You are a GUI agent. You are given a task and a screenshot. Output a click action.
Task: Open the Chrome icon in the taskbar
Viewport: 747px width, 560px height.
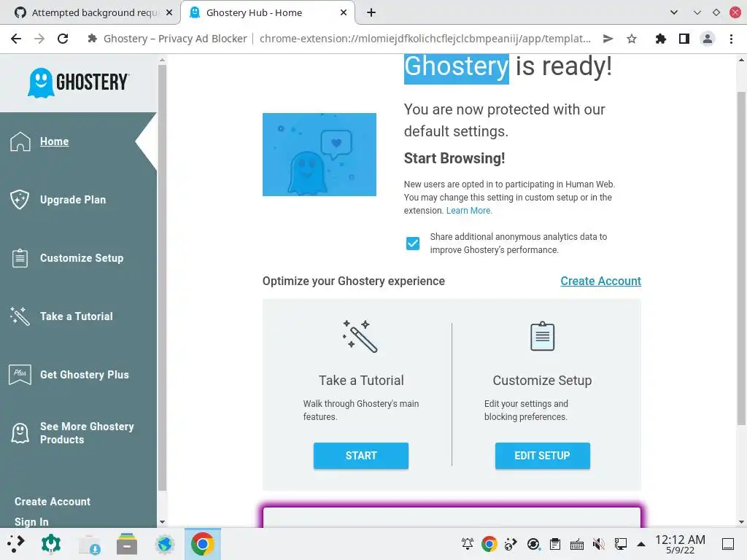[203, 544]
